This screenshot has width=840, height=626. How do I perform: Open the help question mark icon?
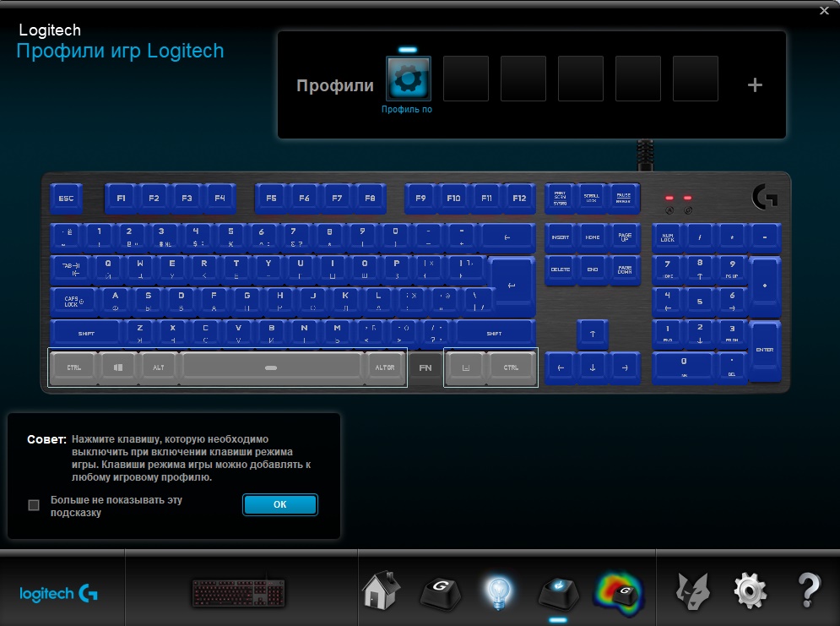click(x=809, y=590)
